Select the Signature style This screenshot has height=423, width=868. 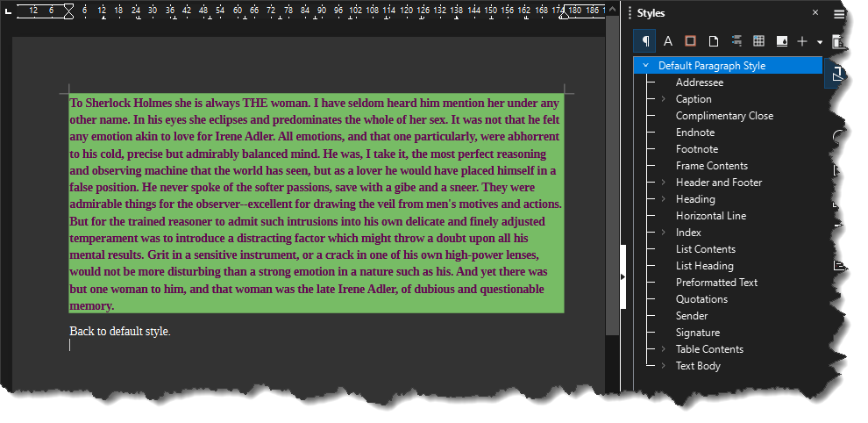(698, 333)
